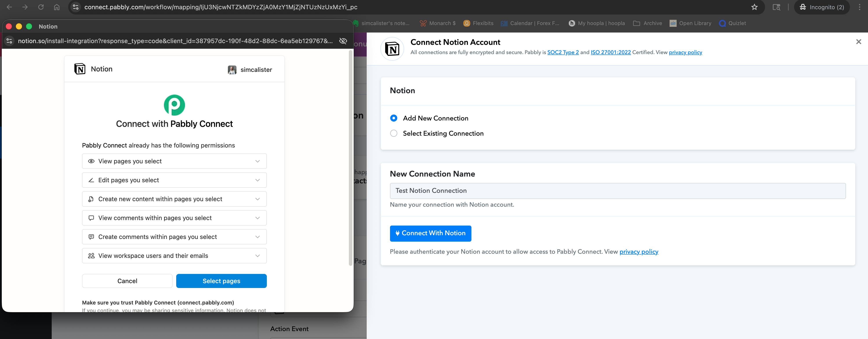Select the Add New Connection radio button
Screen dimensions: 868x339
point(394,118)
